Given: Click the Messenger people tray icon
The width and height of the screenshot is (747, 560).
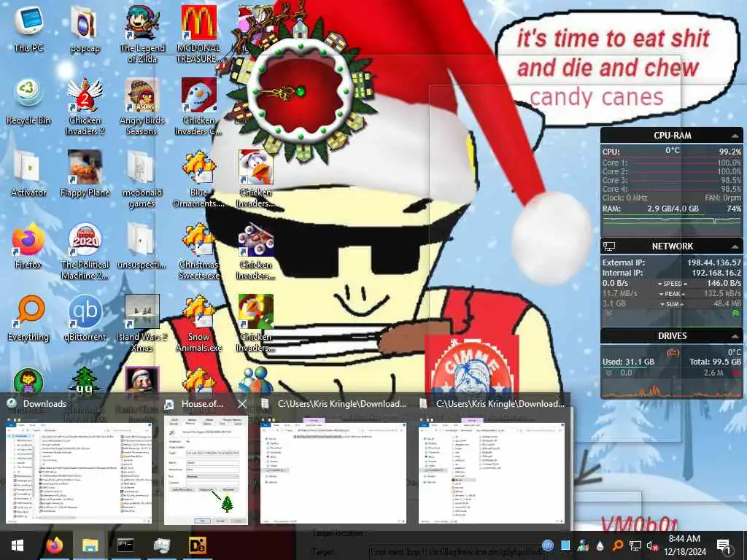Looking at the screenshot, I should 583,545.
